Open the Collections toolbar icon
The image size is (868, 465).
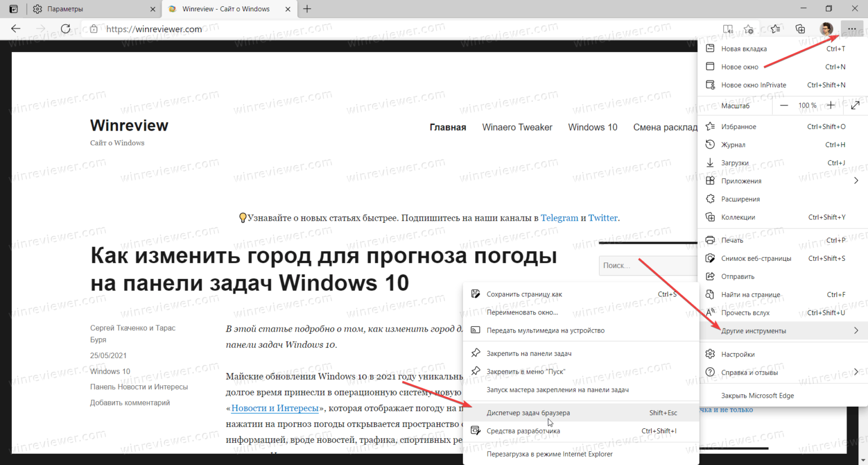(x=800, y=29)
